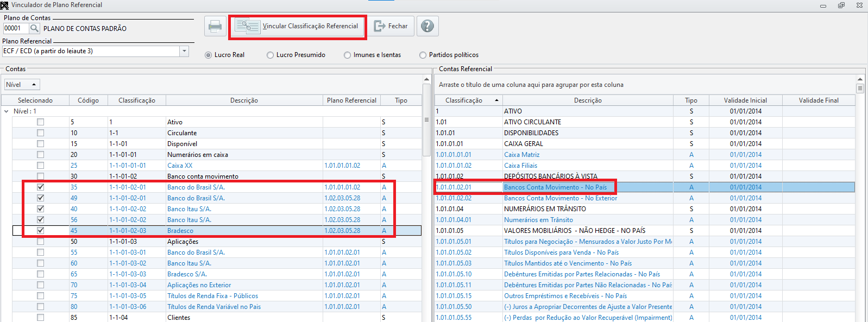Select the Lucro Real option
This screenshot has width=868, height=322.
[x=225, y=55]
